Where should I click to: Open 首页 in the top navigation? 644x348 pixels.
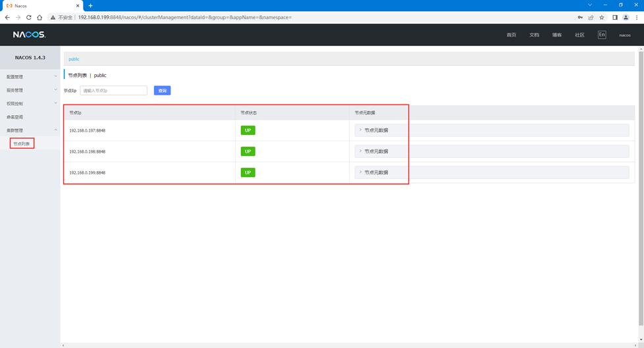click(x=512, y=35)
